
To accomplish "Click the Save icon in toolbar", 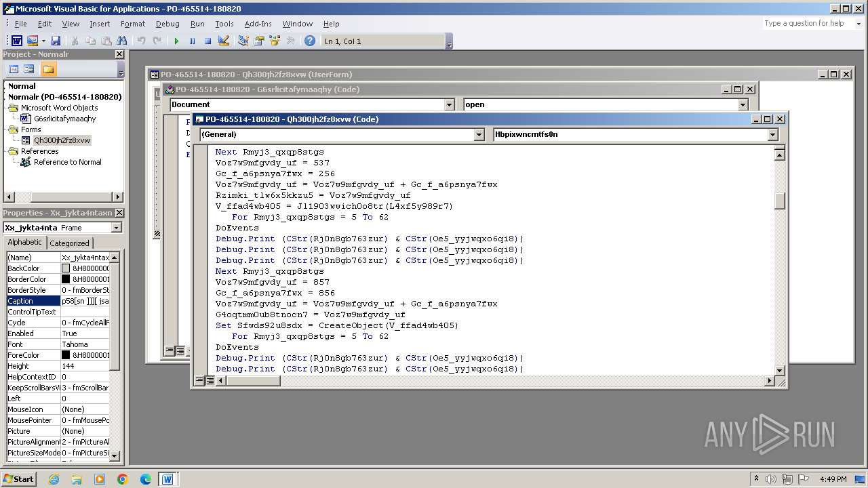I will pyautogui.click(x=56, y=41).
